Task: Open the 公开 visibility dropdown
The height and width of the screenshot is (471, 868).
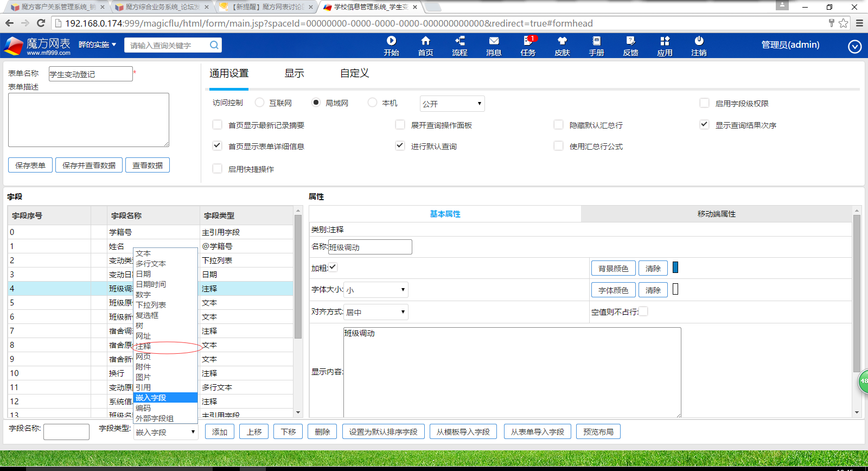Action: point(452,104)
